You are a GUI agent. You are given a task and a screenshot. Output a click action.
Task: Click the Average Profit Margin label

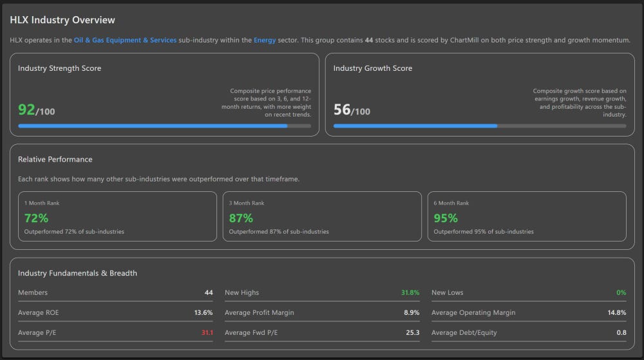click(x=259, y=312)
